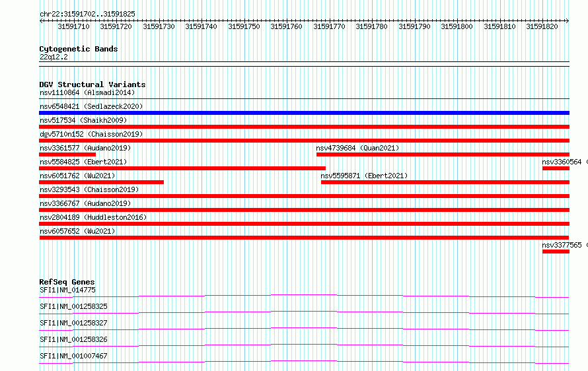Click ruler position 31591760
588x371 pixels.
click(286, 26)
